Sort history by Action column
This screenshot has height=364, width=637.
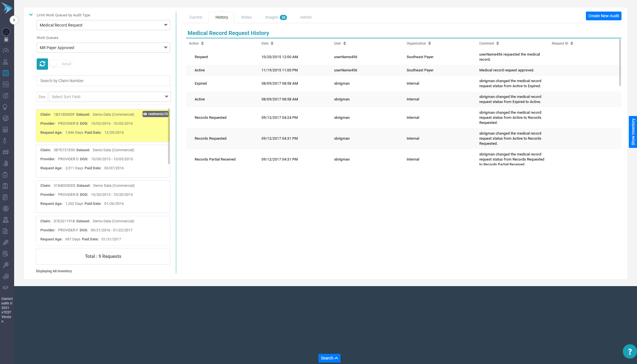click(196, 43)
